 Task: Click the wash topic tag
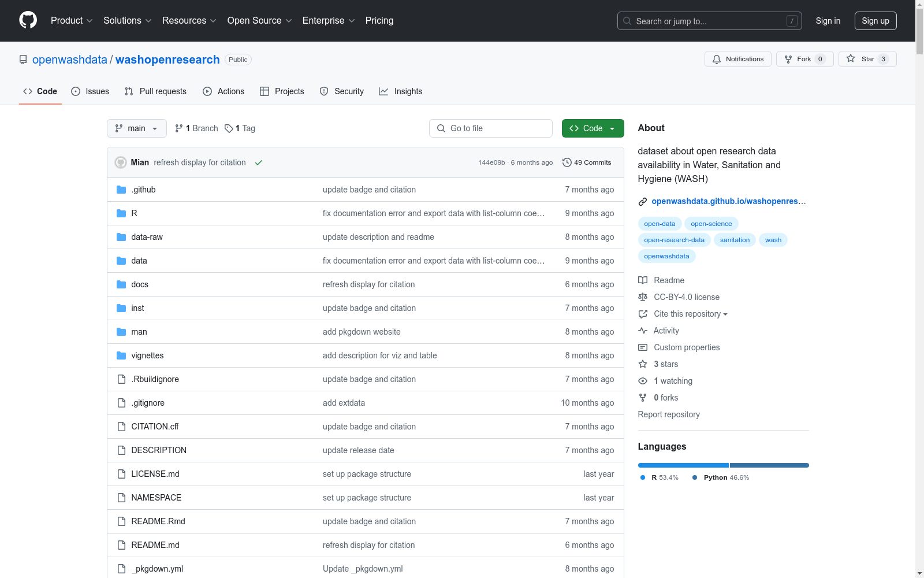point(773,240)
